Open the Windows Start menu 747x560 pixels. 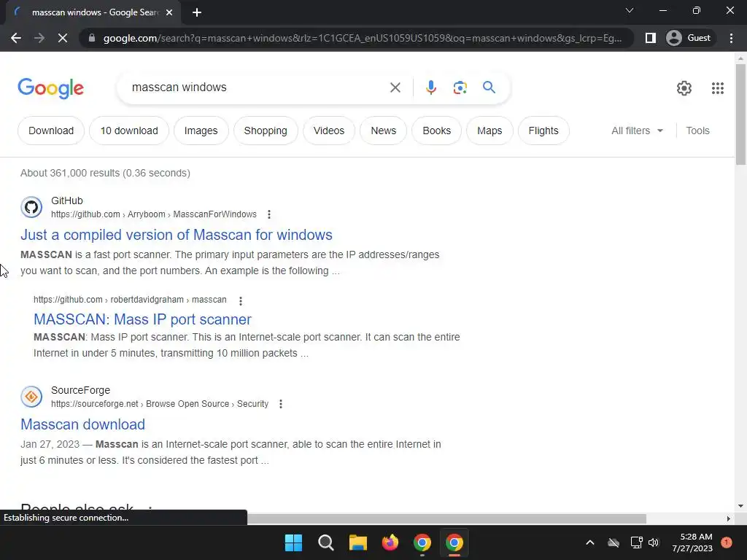point(293,542)
